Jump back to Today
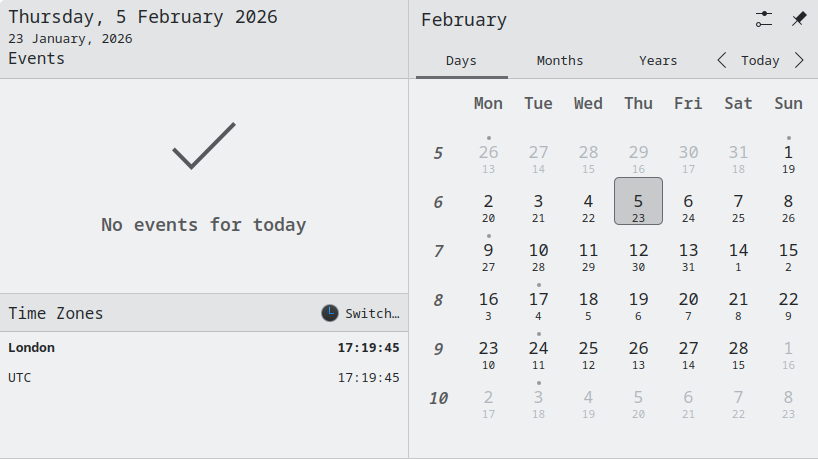Image resolution: width=818 pixels, height=459 pixels. click(760, 60)
